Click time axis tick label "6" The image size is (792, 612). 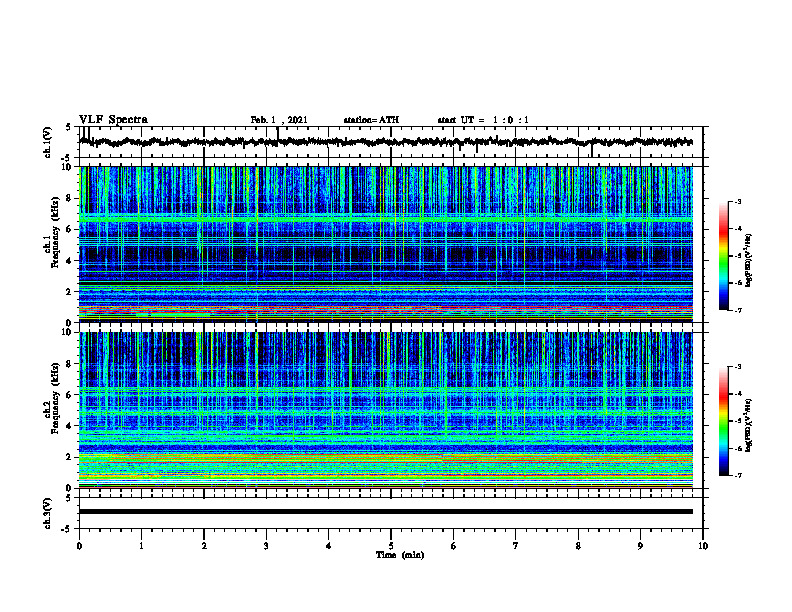[x=454, y=546]
